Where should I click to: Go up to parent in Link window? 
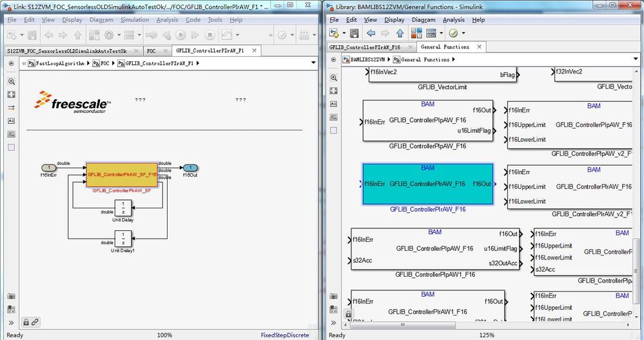pos(77,35)
